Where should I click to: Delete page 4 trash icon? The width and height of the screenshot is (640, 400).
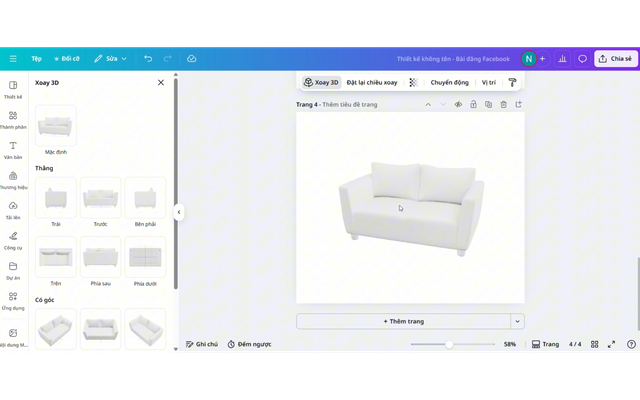503,104
